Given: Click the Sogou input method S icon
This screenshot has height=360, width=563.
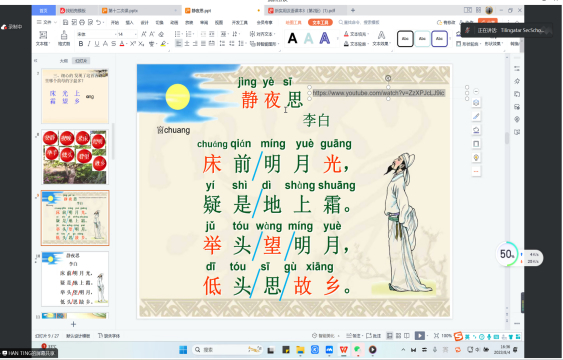Looking at the screenshot, I should 458,336.
